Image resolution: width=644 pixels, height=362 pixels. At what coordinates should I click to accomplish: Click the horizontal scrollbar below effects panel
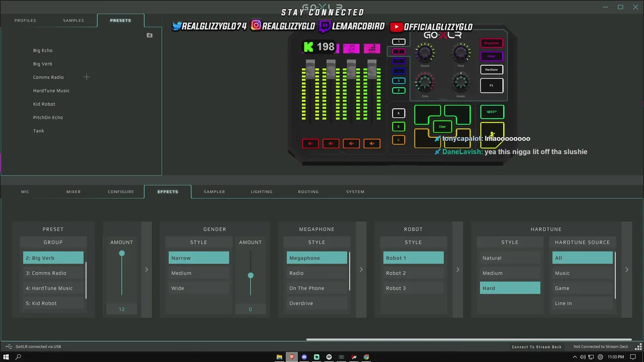468,339
